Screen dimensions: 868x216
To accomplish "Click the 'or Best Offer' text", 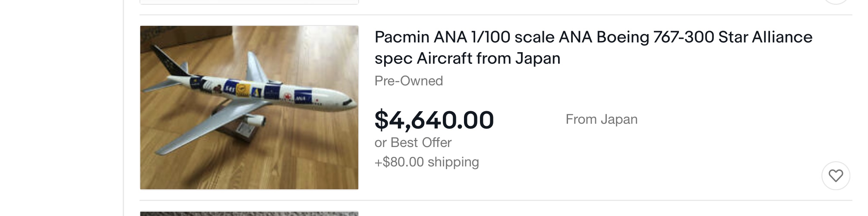I will (413, 142).
